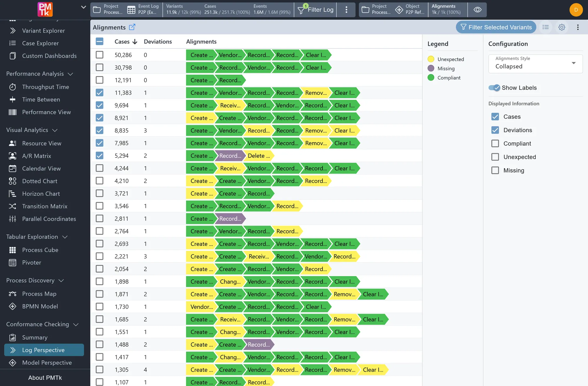Sort by the Cases column header
Image resolution: width=588 pixels, height=386 pixels.
(126, 42)
